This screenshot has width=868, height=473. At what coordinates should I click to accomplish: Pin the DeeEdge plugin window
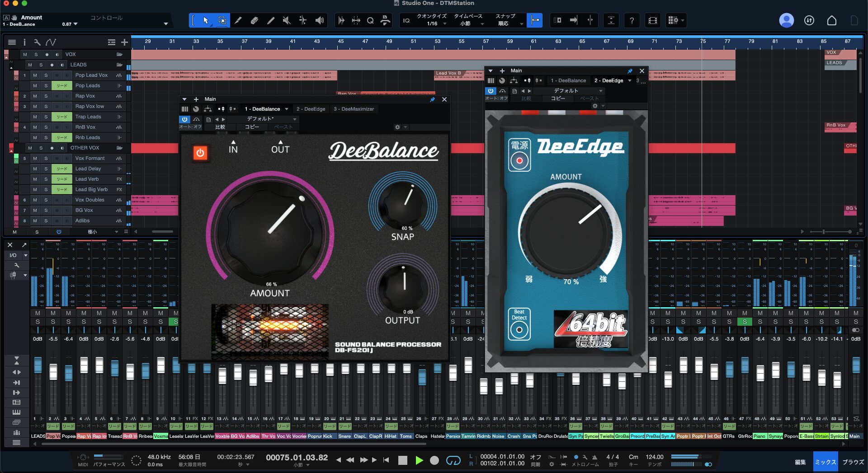tap(630, 71)
